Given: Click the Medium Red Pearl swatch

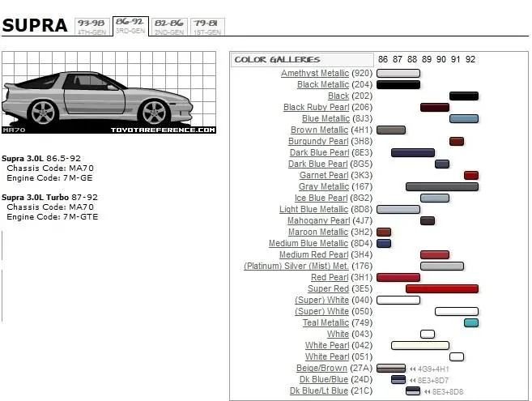Looking at the screenshot, I should (x=435, y=254).
